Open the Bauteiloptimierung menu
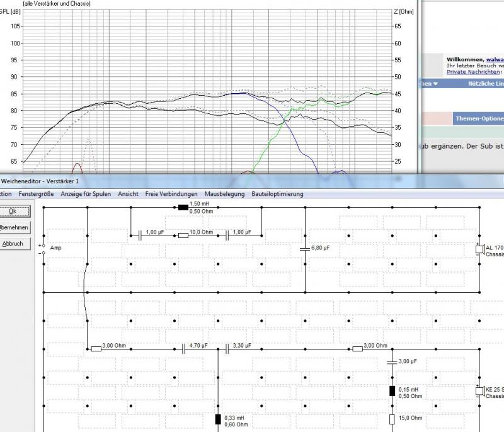504x432 pixels. [277, 194]
